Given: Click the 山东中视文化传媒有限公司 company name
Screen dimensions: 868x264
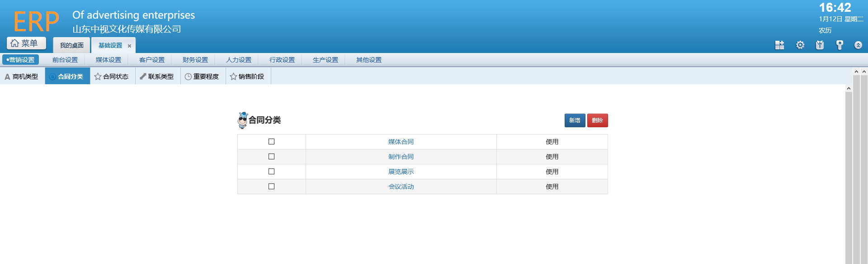Looking at the screenshot, I should tap(127, 29).
